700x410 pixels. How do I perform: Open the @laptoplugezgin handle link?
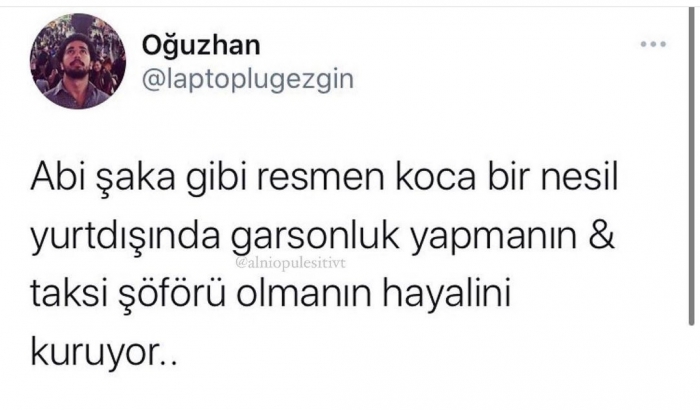click(248, 79)
